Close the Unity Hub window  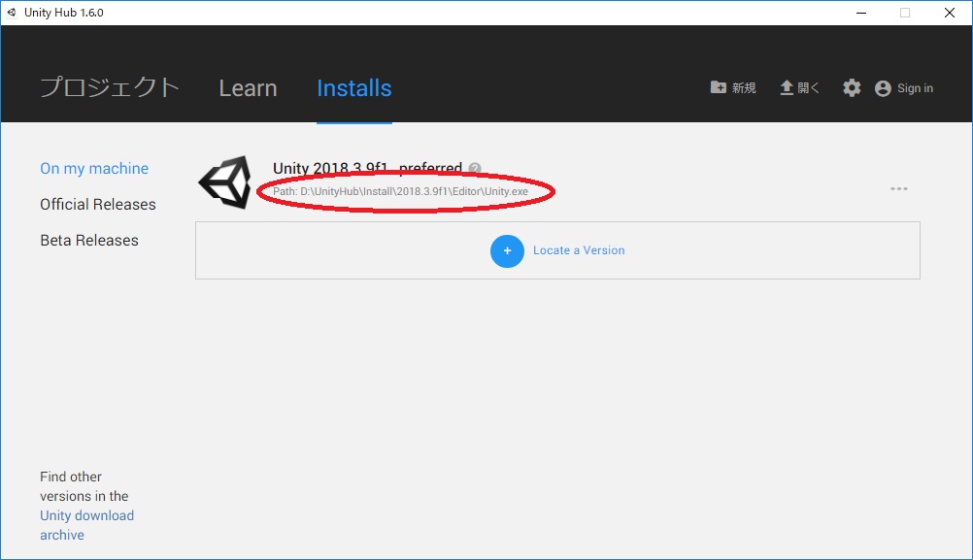[950, 13]
